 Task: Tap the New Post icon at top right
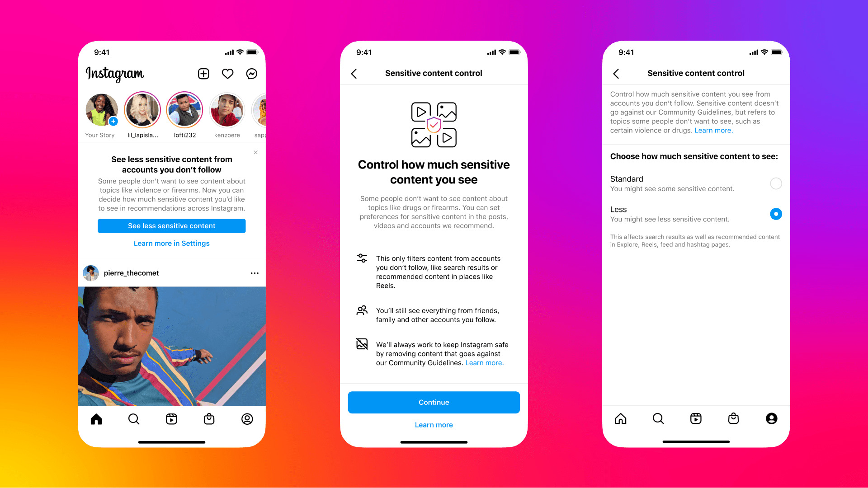pos(204,74)
